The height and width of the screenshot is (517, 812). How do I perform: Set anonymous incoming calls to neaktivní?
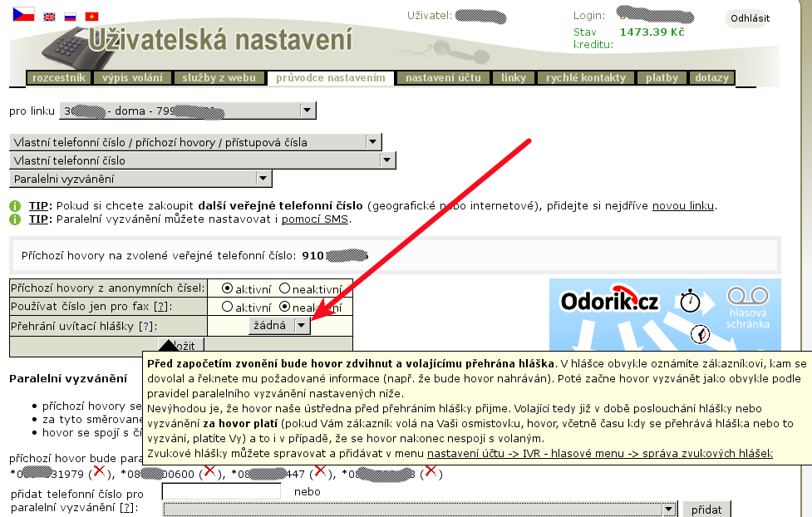pyautogui.click(x=284, y=288)
